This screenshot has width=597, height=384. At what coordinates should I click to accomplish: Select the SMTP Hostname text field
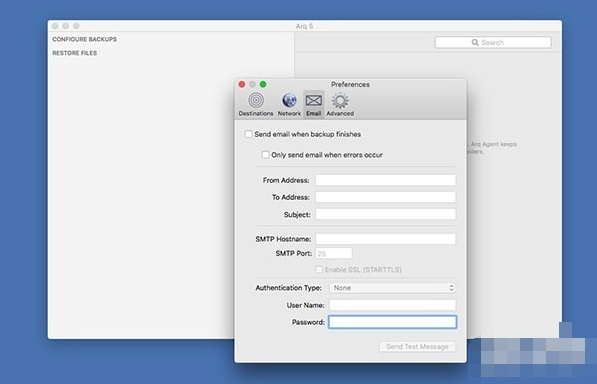click(385, 239)
